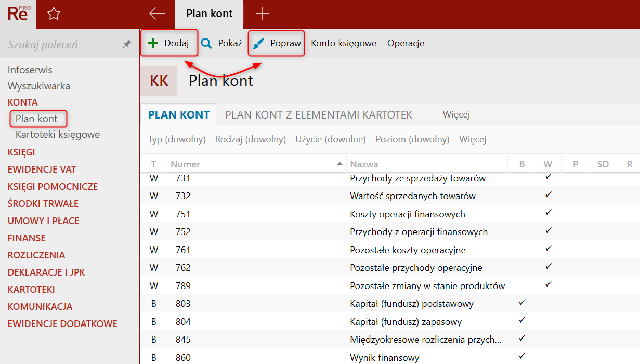Click the W checkmark for account 762

point(548,266)
